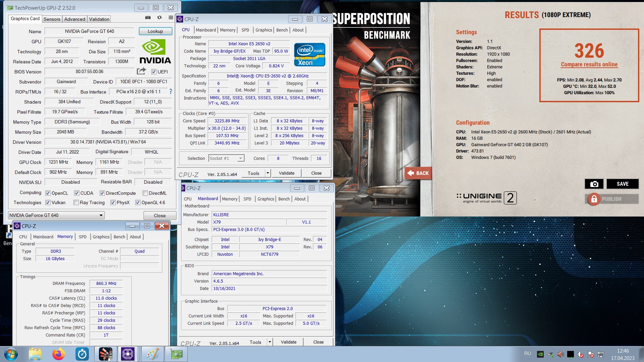Open File Explorer from taskbar
Viewport: 644px width, 362px height.
click(x=35, y=354)
